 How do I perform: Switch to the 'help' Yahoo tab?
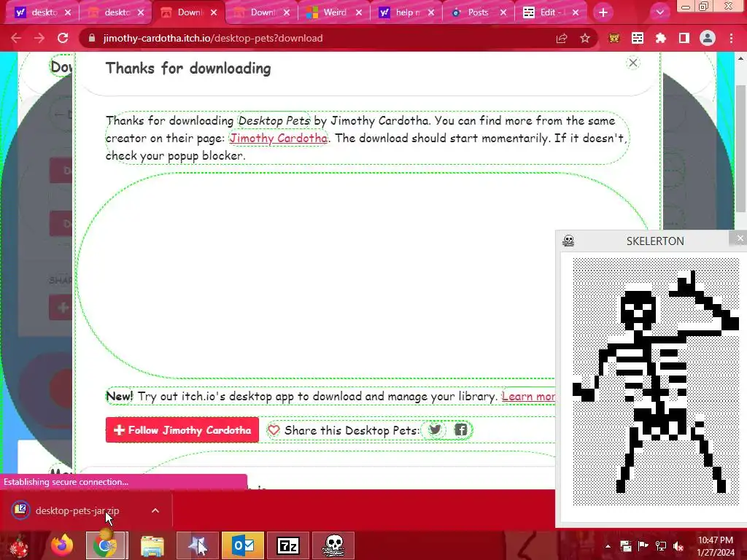coord(406,13)
